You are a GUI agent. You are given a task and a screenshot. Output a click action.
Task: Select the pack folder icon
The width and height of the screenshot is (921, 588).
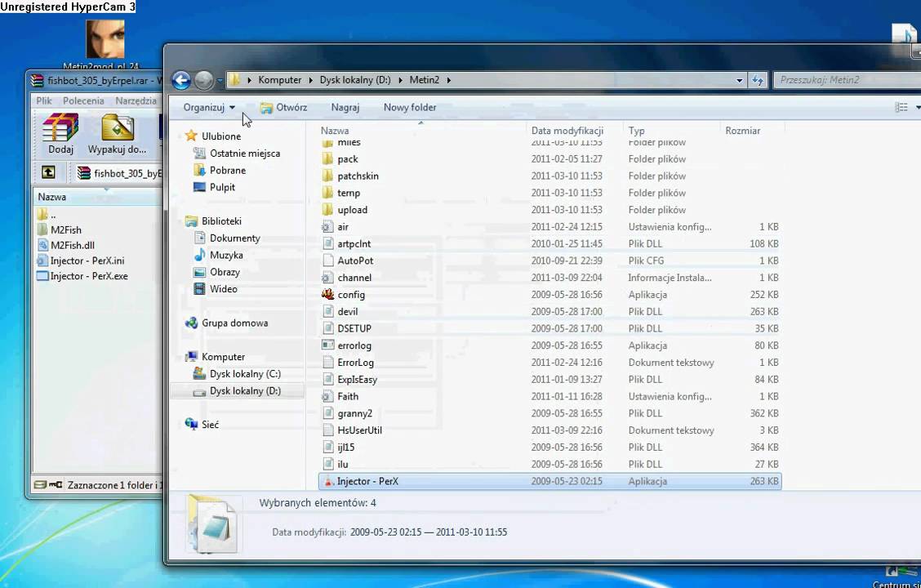tap(327, 158)
